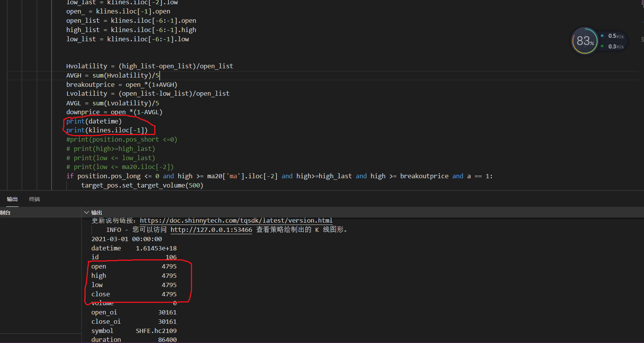Viewport: 644px width, 343px height.
Task: Click the print(klines.iloc[-1]) code line
Action: click(107, 130)
